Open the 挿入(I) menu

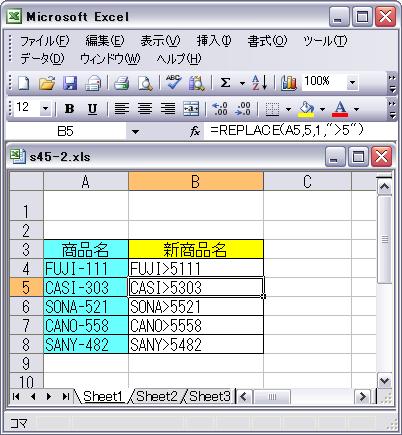click(x=214, y=41)
